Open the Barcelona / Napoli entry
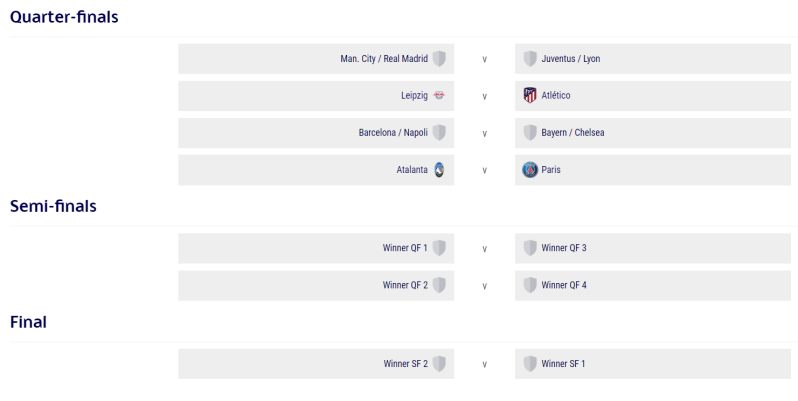This screenshot has width=798, height=401. click(x=393, y=132)
